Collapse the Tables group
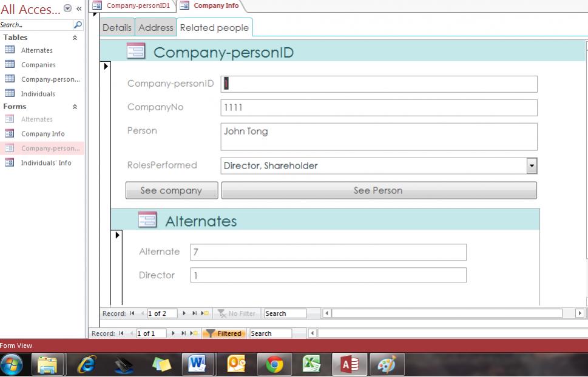Viewport: 588px width, 377px height. point(75,38)
